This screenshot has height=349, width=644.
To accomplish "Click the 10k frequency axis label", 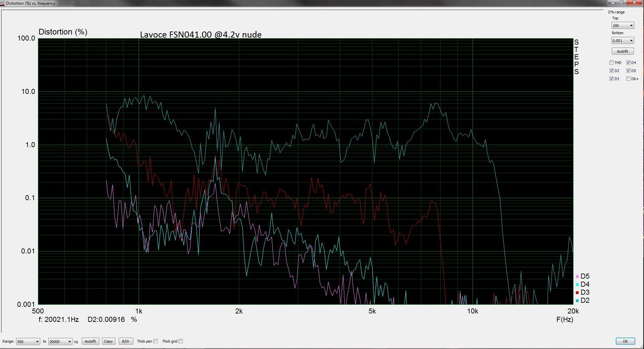I will [473, 311].
